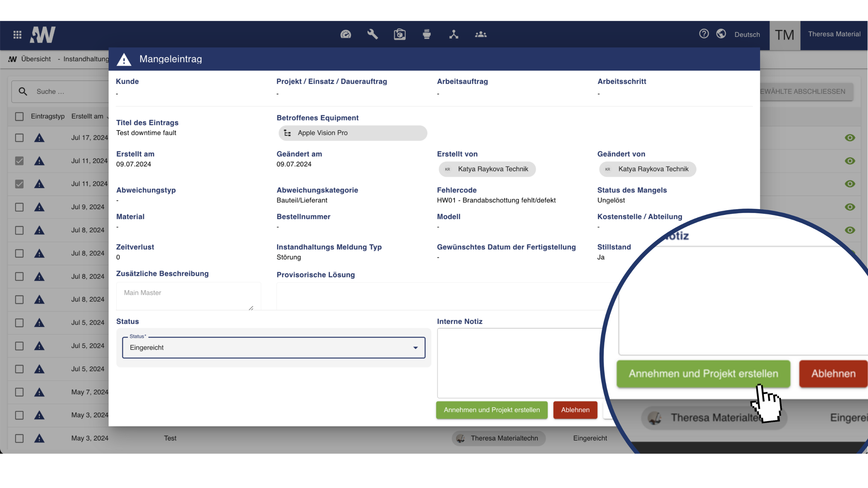Click the globe language icon
The image size is (868, 488).
(721, 34)
